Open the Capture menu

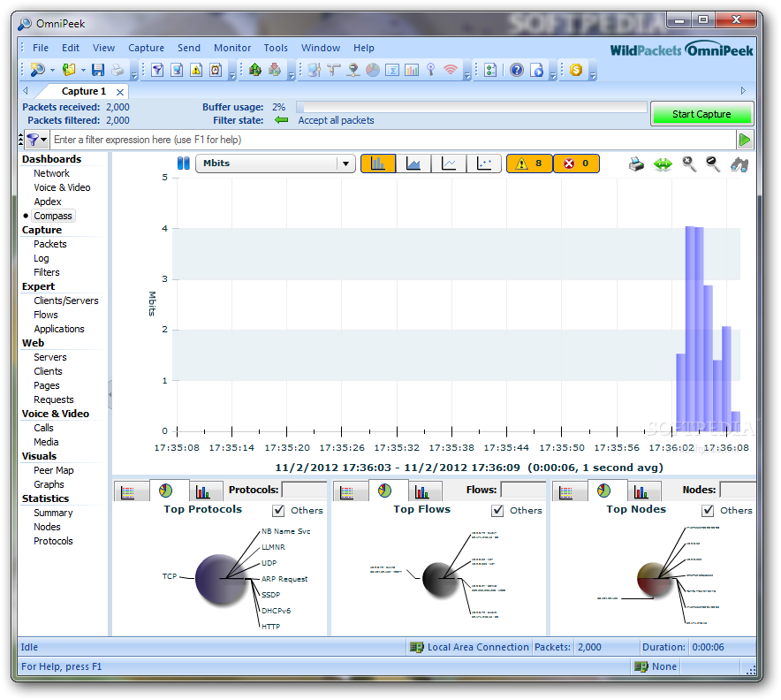[x=146, y=48]
